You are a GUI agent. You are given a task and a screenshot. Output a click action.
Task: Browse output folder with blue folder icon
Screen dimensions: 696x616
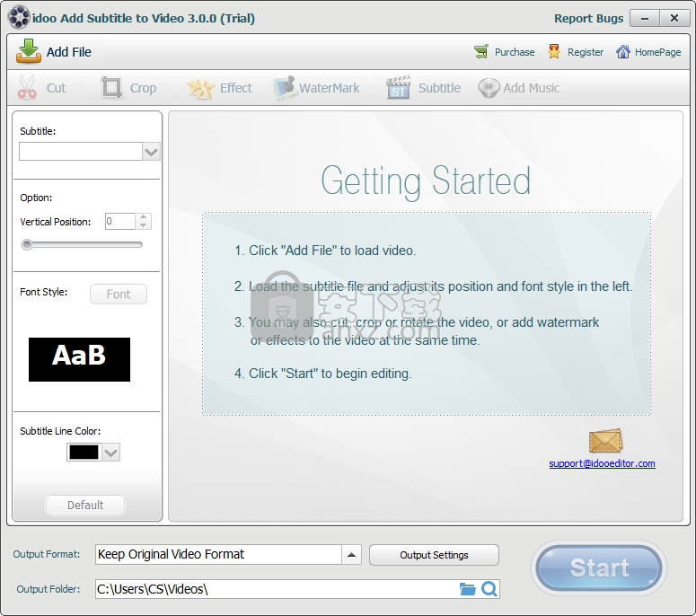coord(467,589)
